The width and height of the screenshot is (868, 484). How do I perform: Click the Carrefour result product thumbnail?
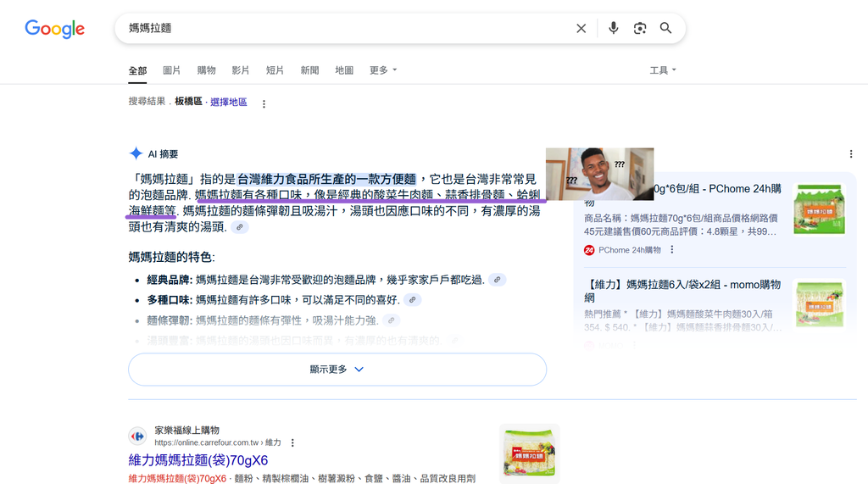click(x=529, y=453)
